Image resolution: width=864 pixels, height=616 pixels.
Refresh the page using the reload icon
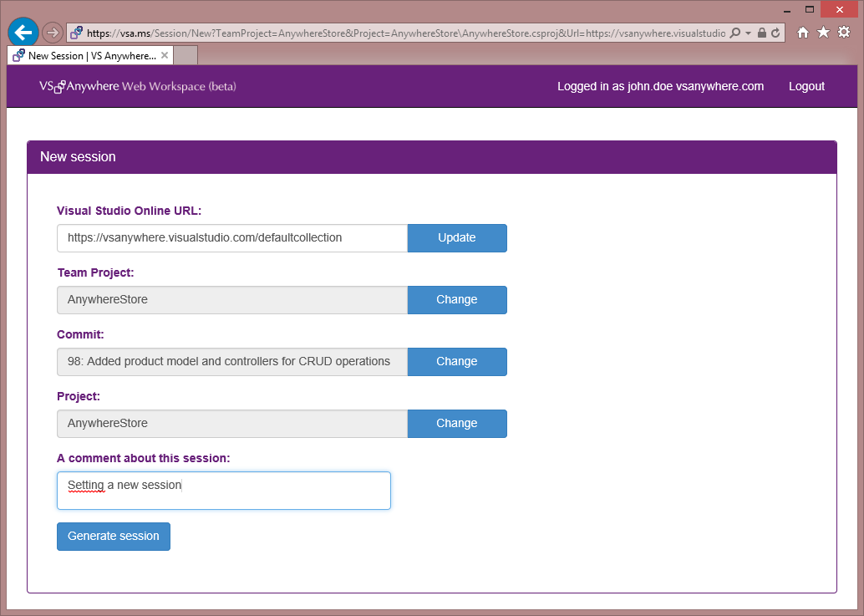(775, 33)
